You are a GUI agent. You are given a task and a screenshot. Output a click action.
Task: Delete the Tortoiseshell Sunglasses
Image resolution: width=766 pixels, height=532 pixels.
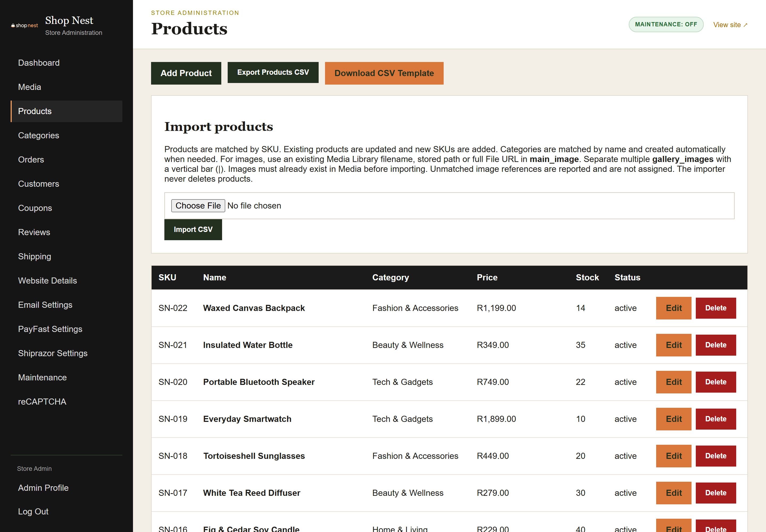click(x=716, y=456)
